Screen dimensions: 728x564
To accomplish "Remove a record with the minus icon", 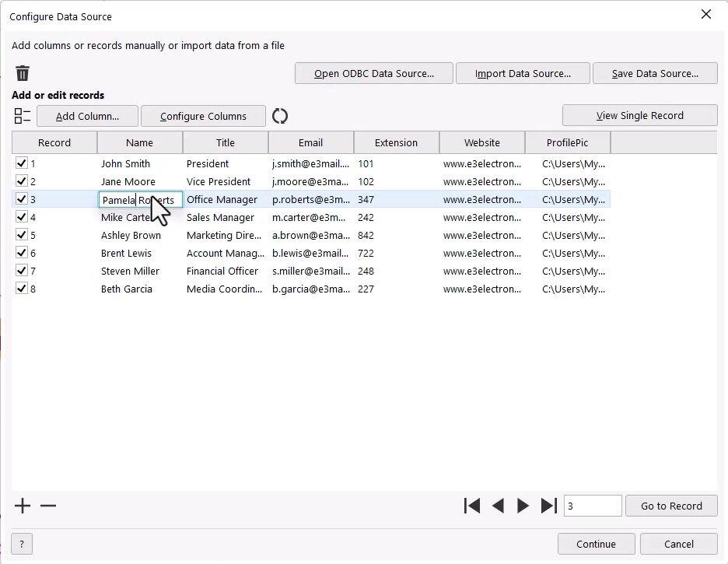I will coord(48,506).
